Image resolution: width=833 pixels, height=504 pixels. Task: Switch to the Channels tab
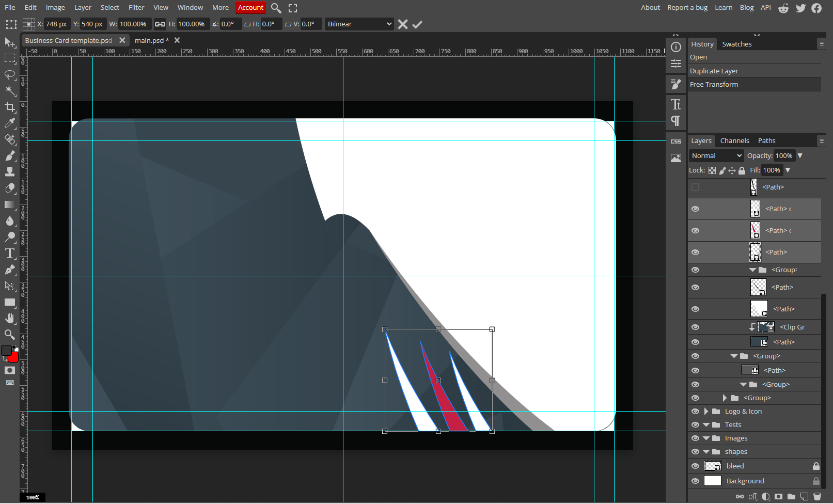[734, 141]
